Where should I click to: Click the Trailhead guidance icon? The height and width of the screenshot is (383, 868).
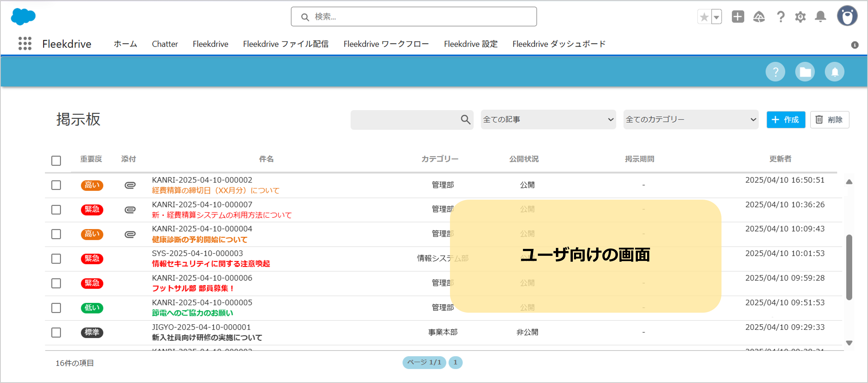tap(759, 17)
